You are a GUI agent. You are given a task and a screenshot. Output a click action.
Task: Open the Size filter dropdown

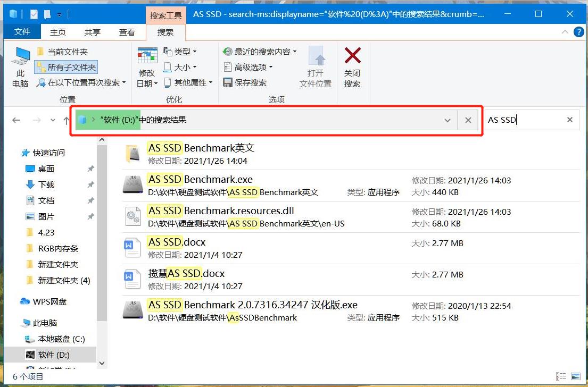pyautogui.click(x=180, y=67)
